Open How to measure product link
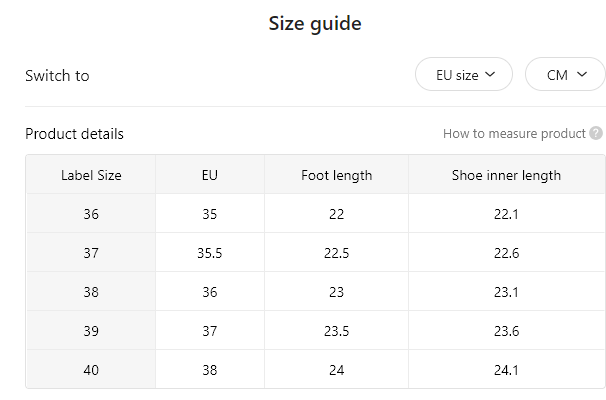Image resolution: width=606 pixels, height=400 pixels. [514, 134]
